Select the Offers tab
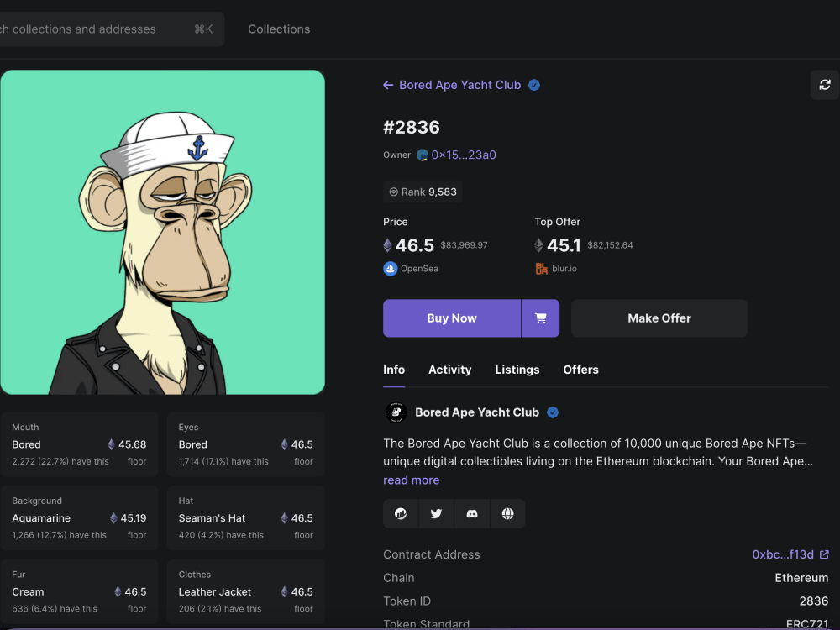Screen dimensions: 840x630 tap(580, 370)
